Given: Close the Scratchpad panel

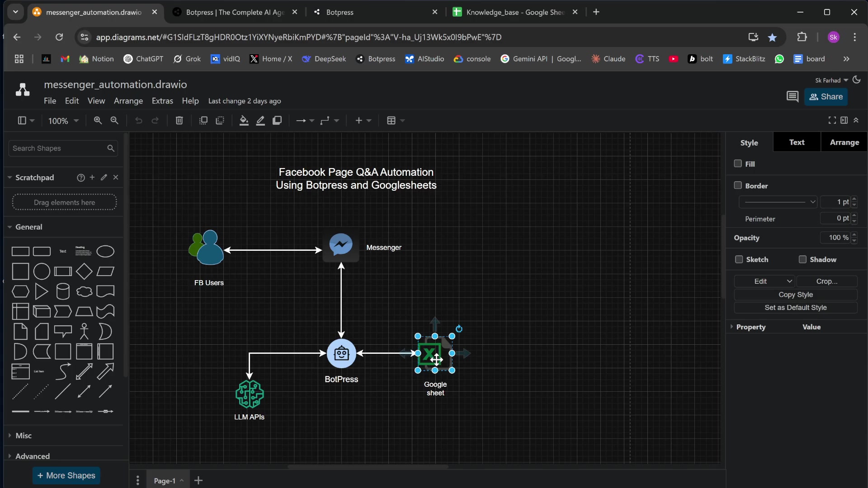Looking at the screenshot, I should [x=116, y=178].
